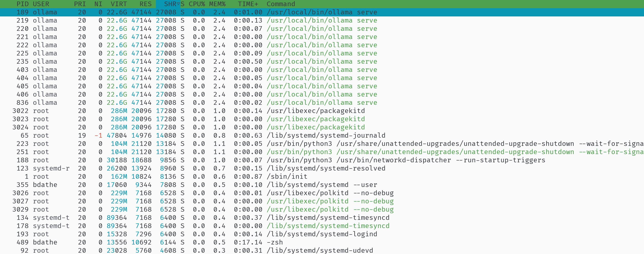This screenshot has height=254, width=644.
Task: Click the 0:17.14 time value
Action: click(x=248, y=242)
